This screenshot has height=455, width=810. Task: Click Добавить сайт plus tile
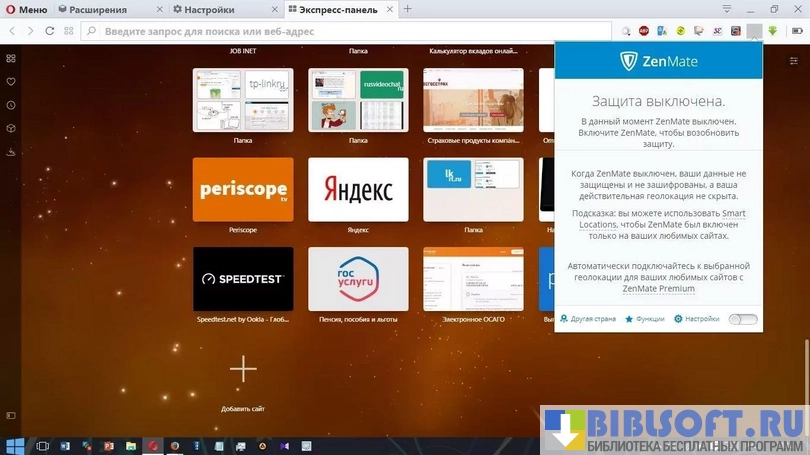(x=243, y=370)
